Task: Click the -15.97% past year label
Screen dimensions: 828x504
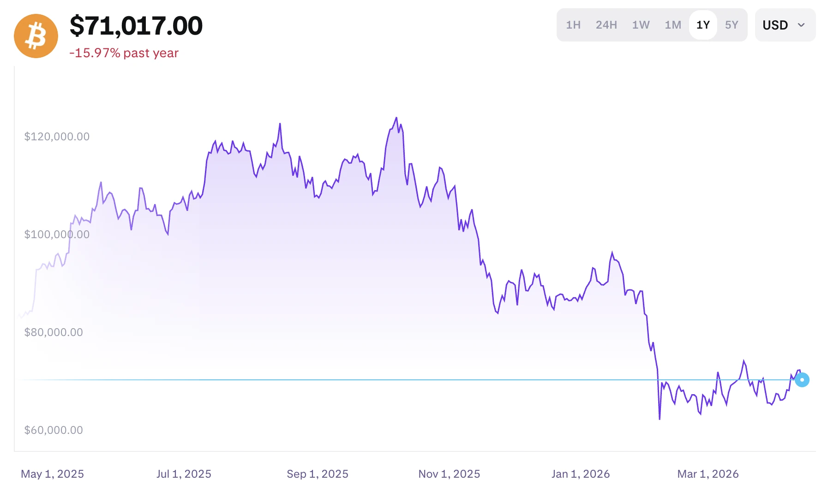Action: click(124, 53)
